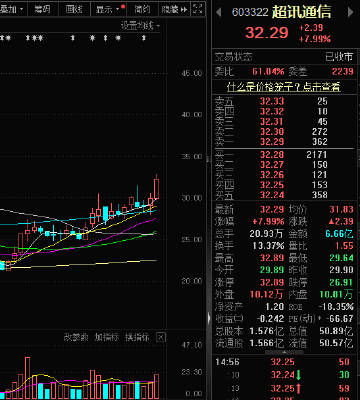The height and width of the screenshot is (400, 360).
Task: Click ROE value -18.35%
Action: coord(336,306)
